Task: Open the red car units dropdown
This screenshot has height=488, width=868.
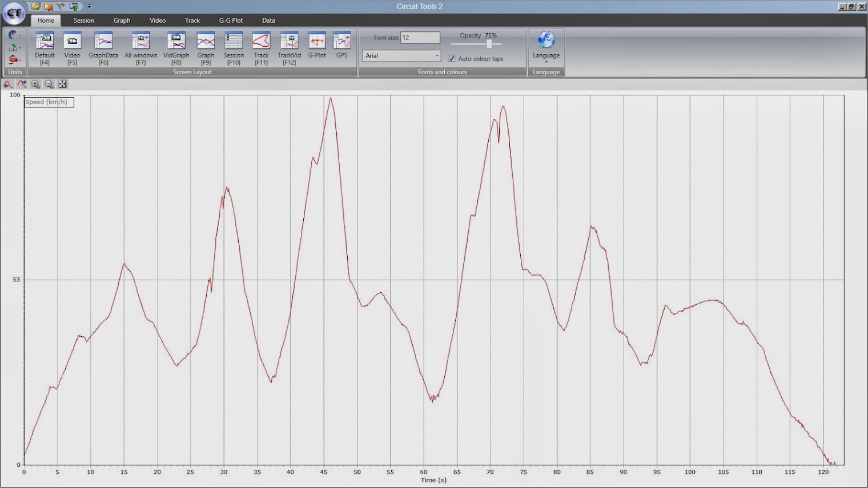Action: [x=14, y=59]
